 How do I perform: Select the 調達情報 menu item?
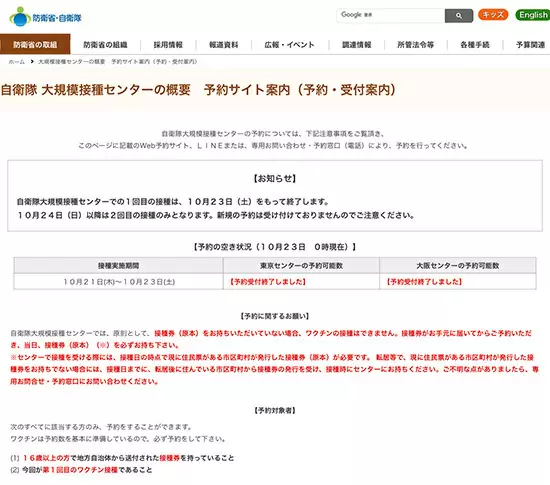356,45
